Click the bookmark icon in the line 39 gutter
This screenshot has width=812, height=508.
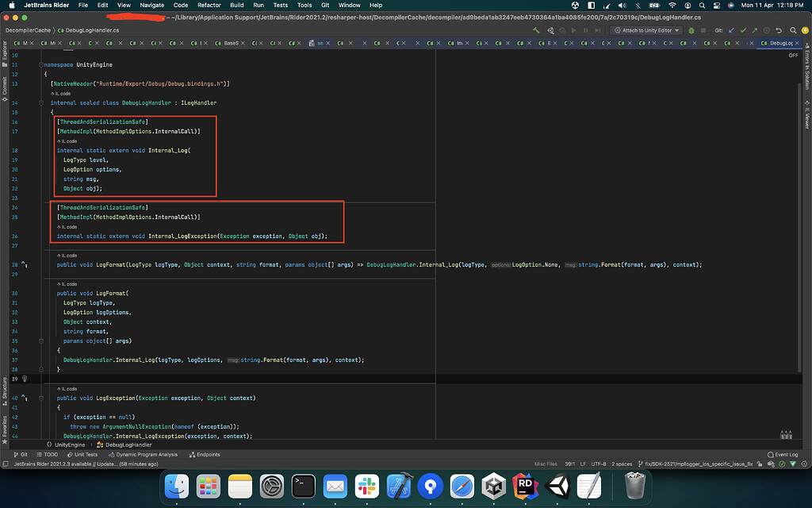pos(24,379)
